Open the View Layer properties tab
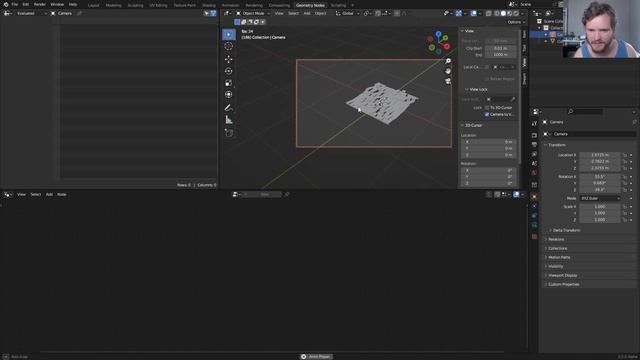This screenshot has width=640, height=360. coord(534,154)
